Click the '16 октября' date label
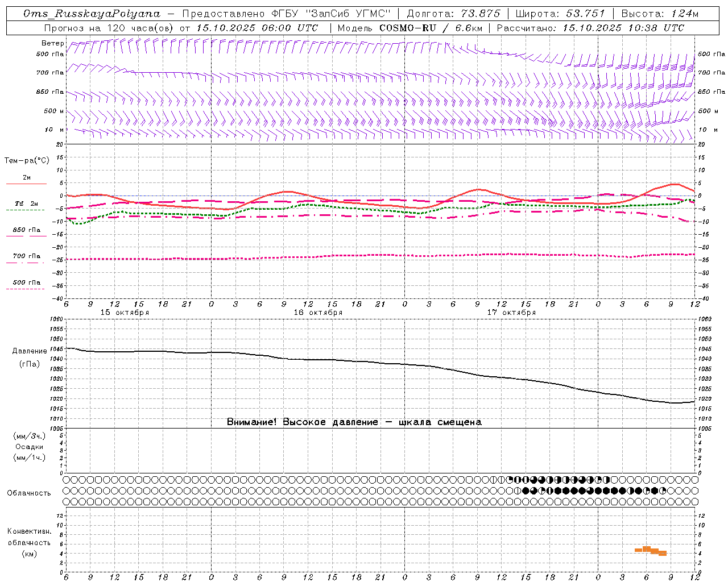The height and width of the screenshot is (582, 728). tap(318, 313)
